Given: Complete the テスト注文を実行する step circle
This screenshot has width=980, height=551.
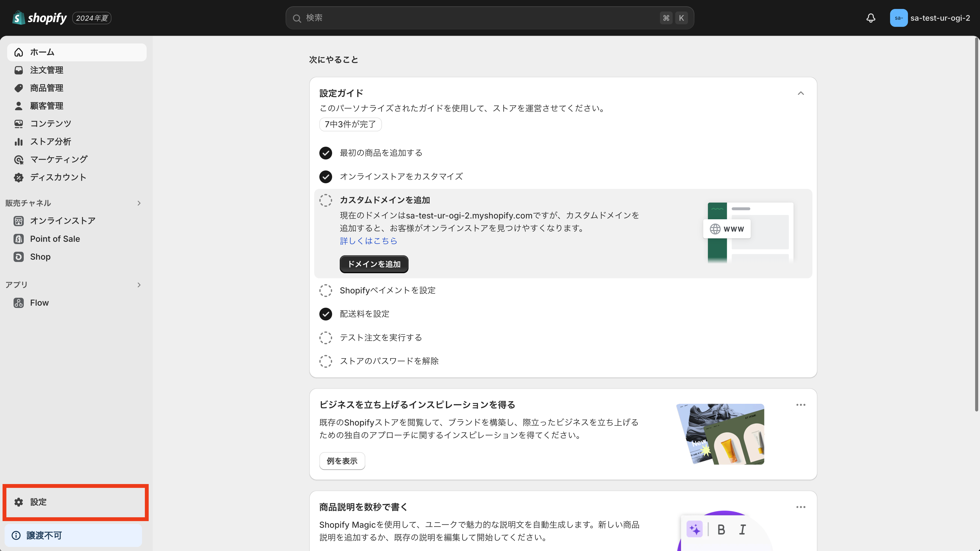Looking at the screenshot, I should (326, 338).
